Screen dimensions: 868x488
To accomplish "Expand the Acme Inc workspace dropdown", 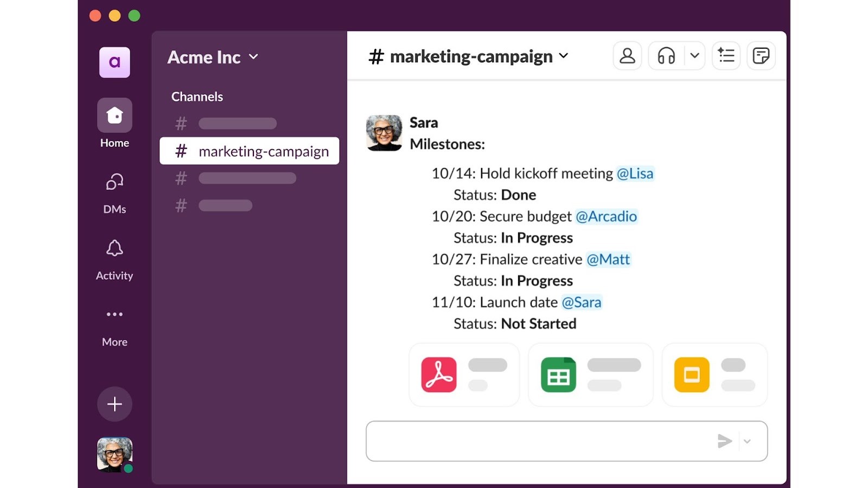I will [x=253, y=57].
